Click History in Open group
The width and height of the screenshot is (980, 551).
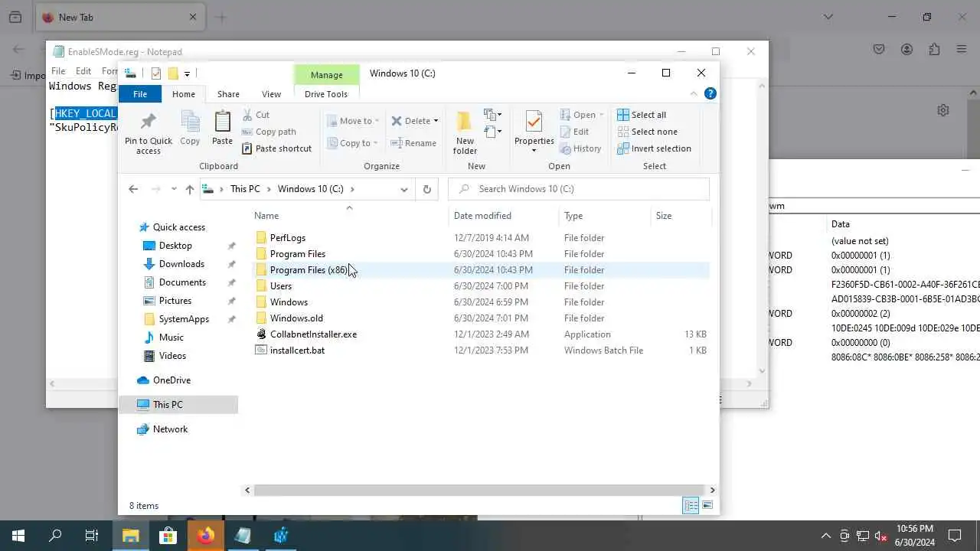580,148
